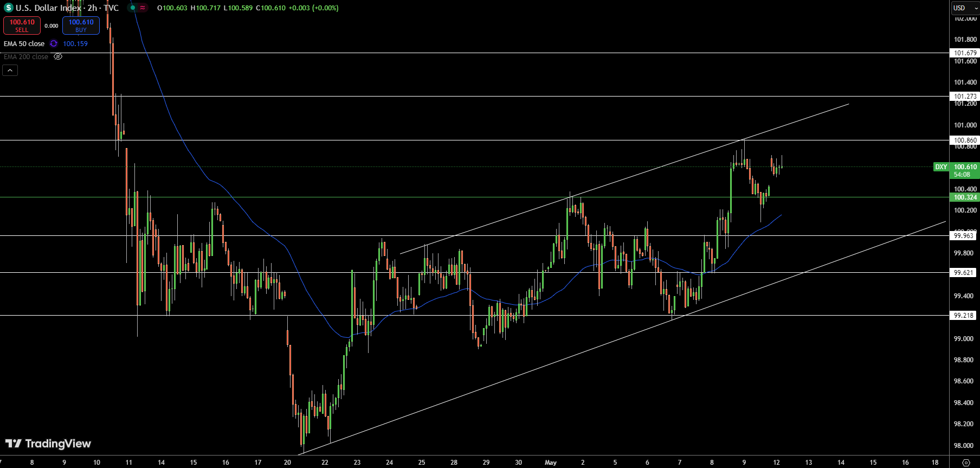The width and height of the screenshot is (980, 468).
Task: Click the 101.800 price scale value
Action: pyautogui.click(x=965, y=40)
